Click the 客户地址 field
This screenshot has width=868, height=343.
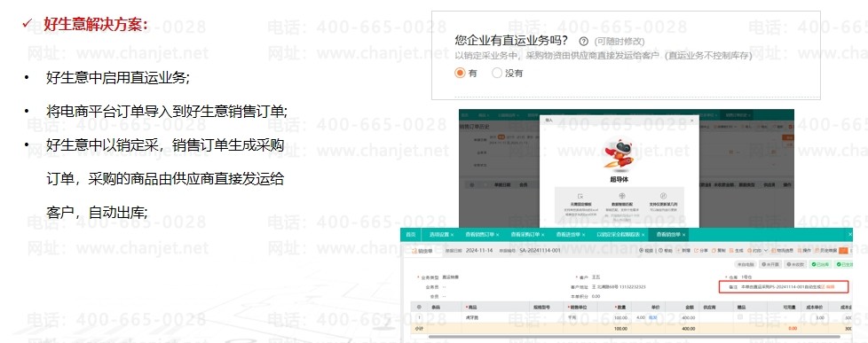click(619, 286)
